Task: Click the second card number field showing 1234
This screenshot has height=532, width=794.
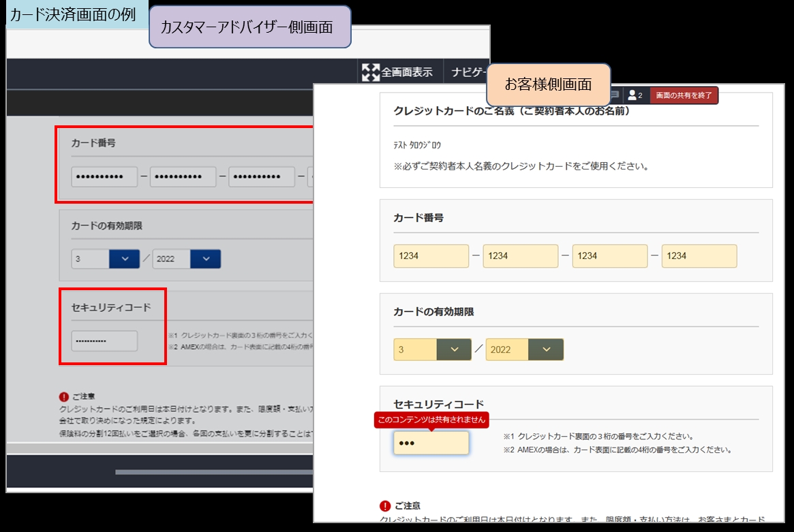Action: (520, 255)
